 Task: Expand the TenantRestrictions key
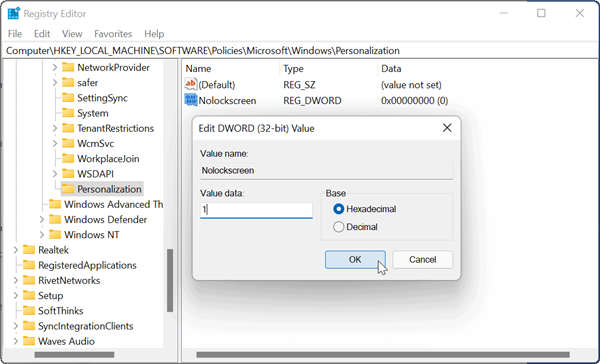[x=54, y=128]
